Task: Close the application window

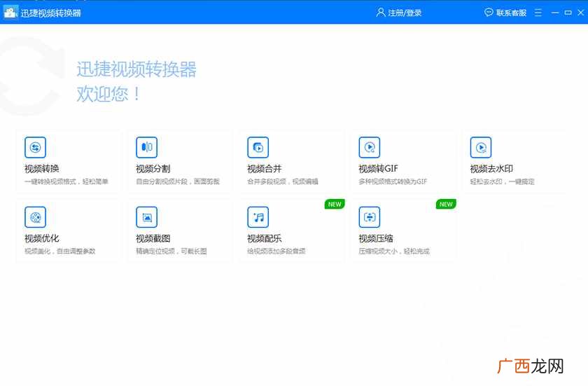Action: tap(581, 13)
